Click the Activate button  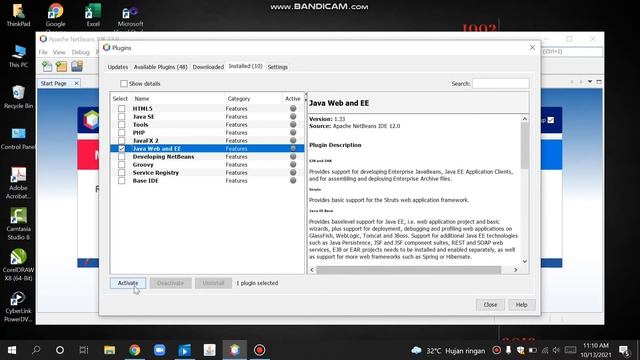(x=128, y=283)
